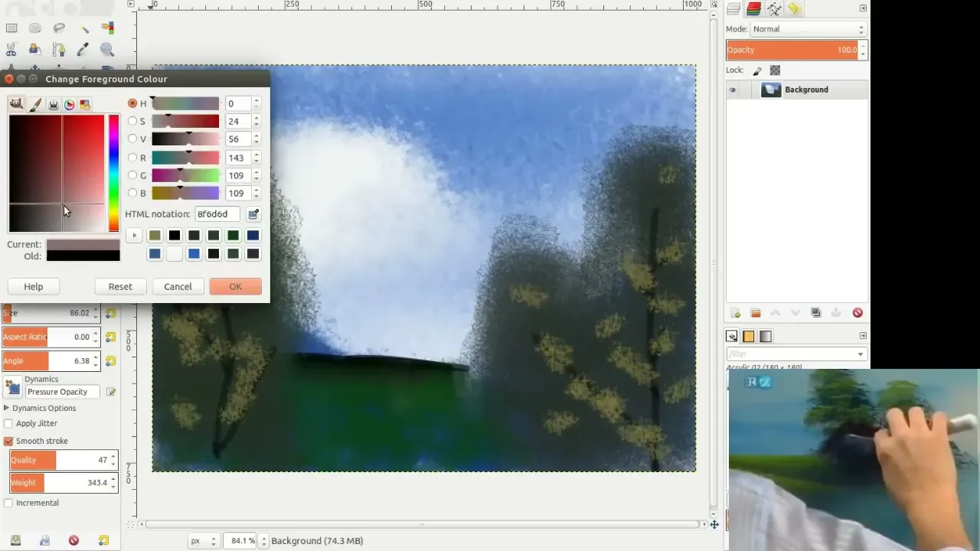980x551 pixels.
Task: Switch to the Channels dock tab
Action: click(x=753, y=8)
